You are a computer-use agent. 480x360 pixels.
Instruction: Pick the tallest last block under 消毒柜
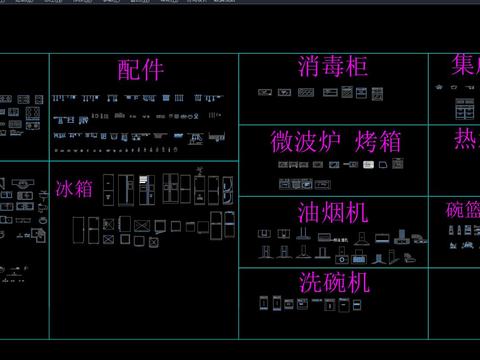377,94
